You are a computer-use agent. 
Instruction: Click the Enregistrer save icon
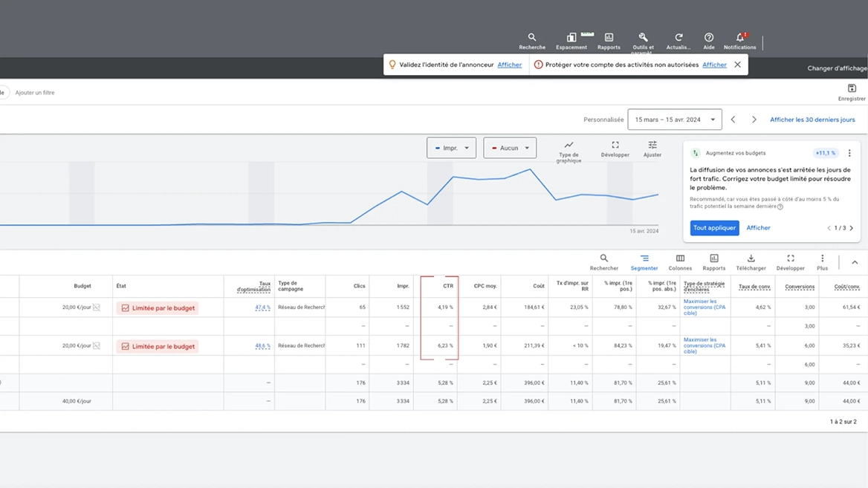coord(852,92)
